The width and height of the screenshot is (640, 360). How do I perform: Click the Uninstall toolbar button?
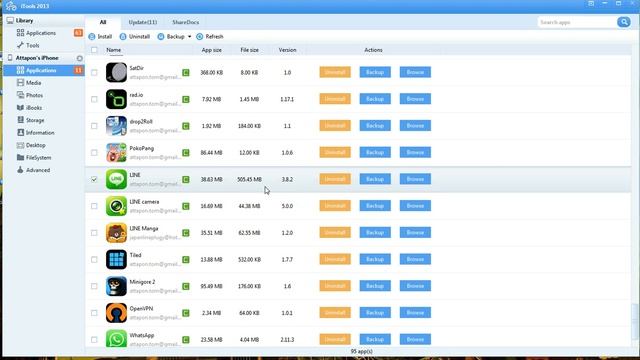(x=135, y=37)
